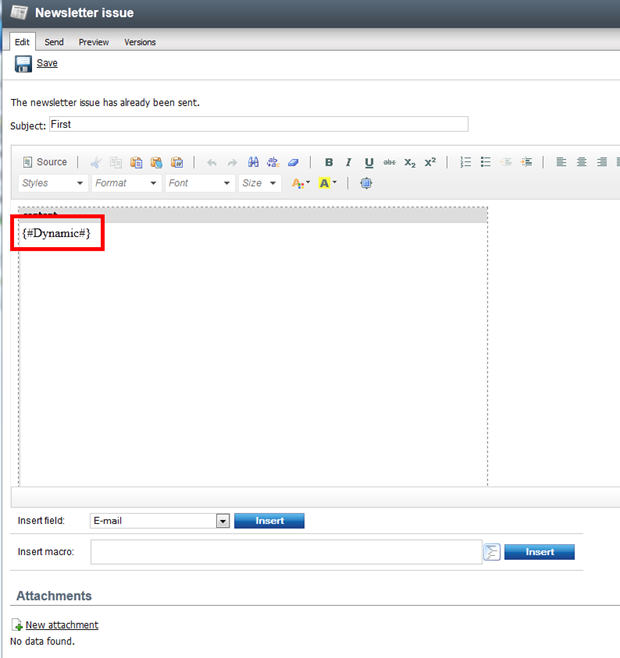Click the Newsletter issue header icon
Viewport: 620px width, 658px height.
tap(19, 13)
